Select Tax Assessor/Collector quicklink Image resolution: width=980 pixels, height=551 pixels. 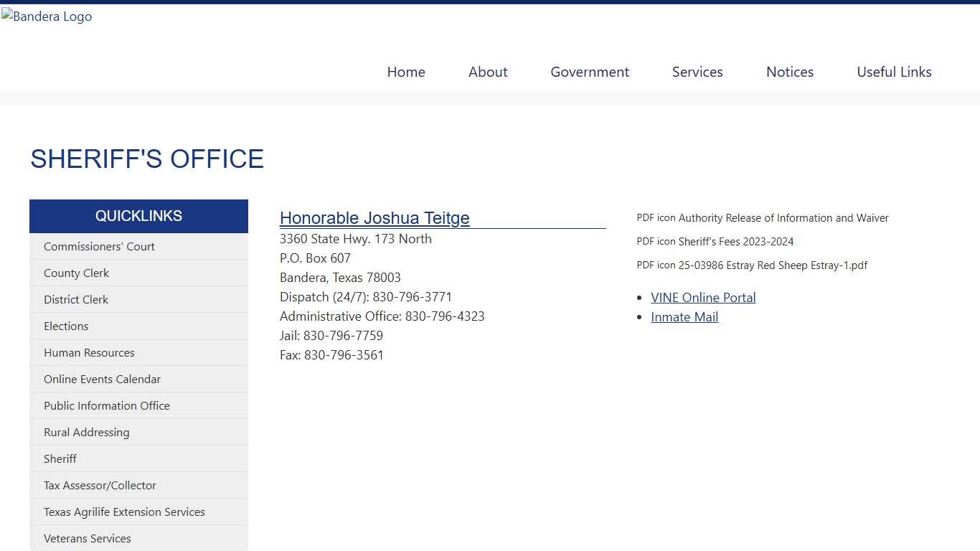(100, 486)
